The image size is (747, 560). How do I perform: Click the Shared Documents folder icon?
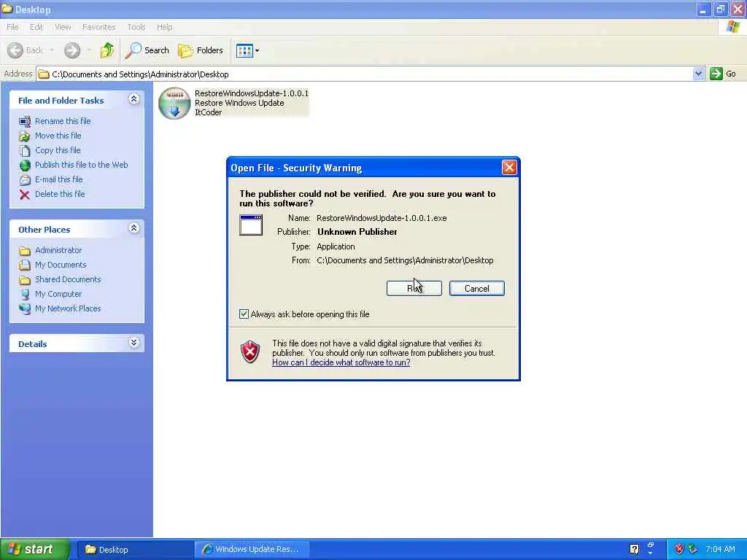coord(25,279)
